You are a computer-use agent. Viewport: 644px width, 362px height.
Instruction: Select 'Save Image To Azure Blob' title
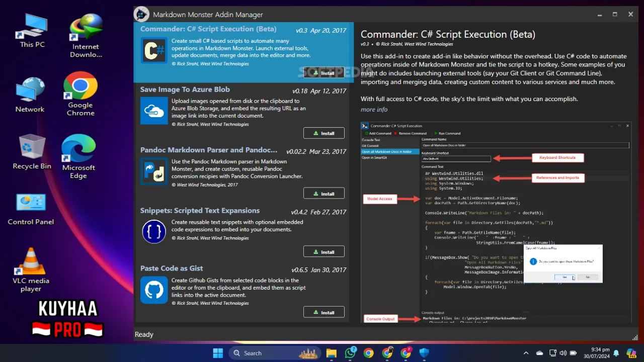[185, 89]
